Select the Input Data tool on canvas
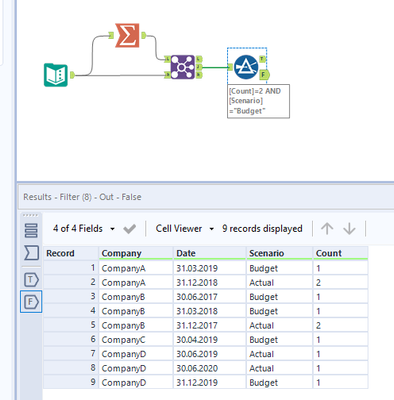Viewport: 394px width, 400px height. pyautogui.click(x=56, y=75)
